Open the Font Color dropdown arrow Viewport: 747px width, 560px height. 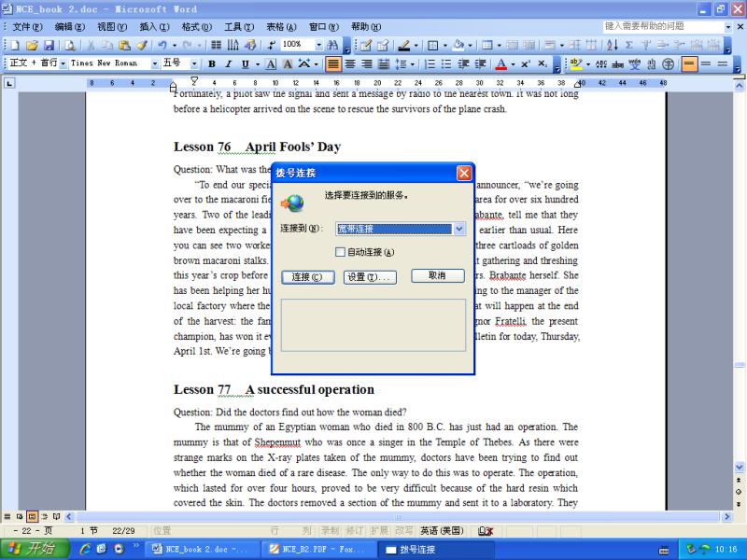[513, 63]
